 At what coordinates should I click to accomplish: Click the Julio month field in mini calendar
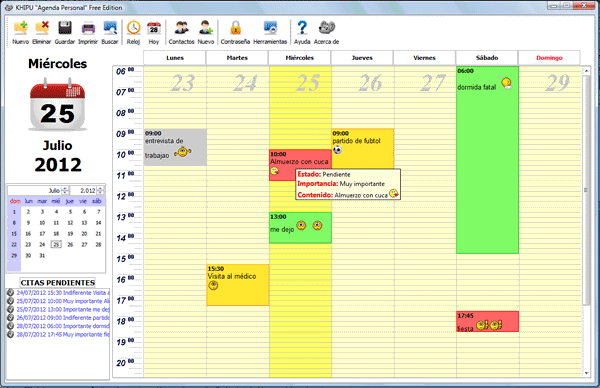point(35,190)
